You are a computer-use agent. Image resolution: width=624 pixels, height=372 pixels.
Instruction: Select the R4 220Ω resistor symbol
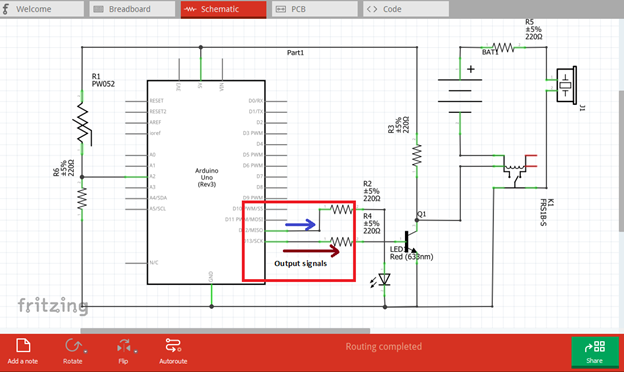point(342,242)
